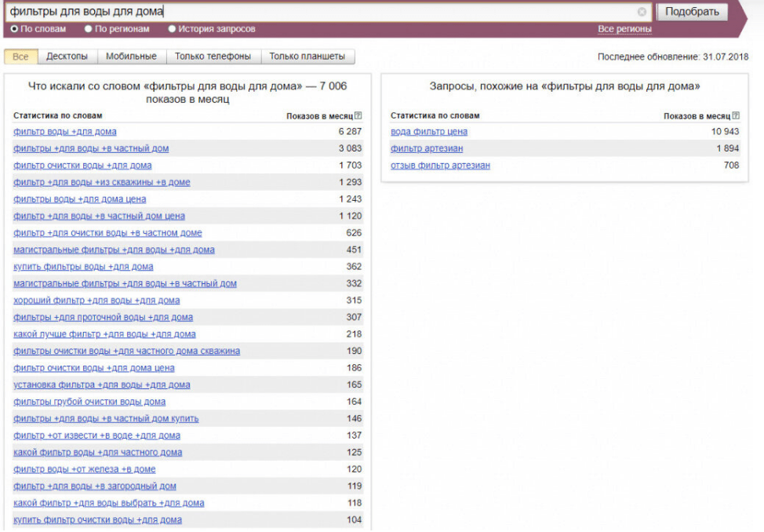Open the "отзыв фильтр артезиан" link
Viewport: 764px width, 532px height.
click(x=440, y=166)
